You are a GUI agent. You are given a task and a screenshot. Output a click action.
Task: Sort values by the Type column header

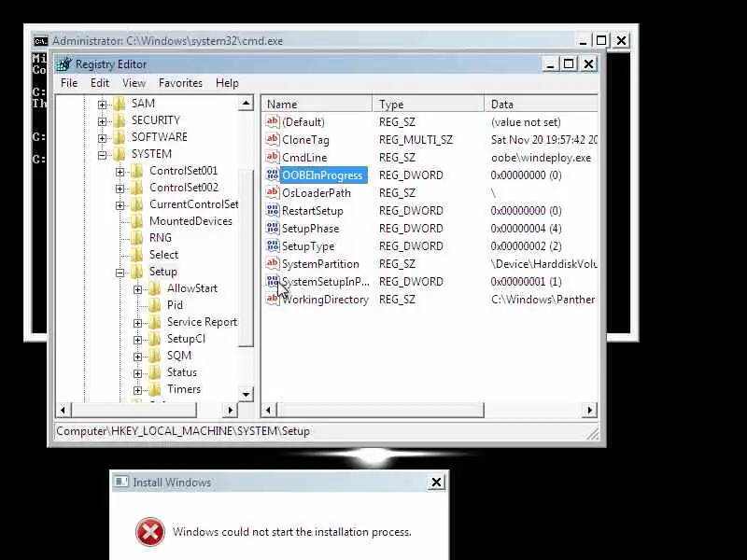point(428,104)
